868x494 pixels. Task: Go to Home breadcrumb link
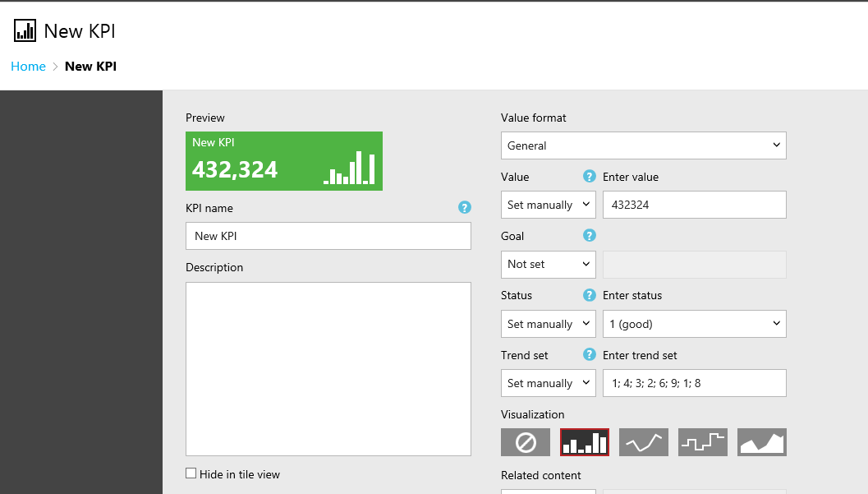click(x=28, y=67)
